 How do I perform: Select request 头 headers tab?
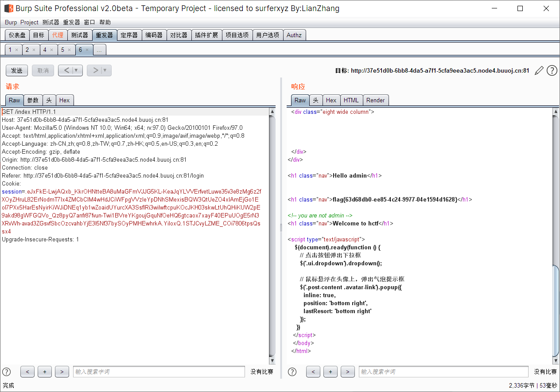(49, 100)
